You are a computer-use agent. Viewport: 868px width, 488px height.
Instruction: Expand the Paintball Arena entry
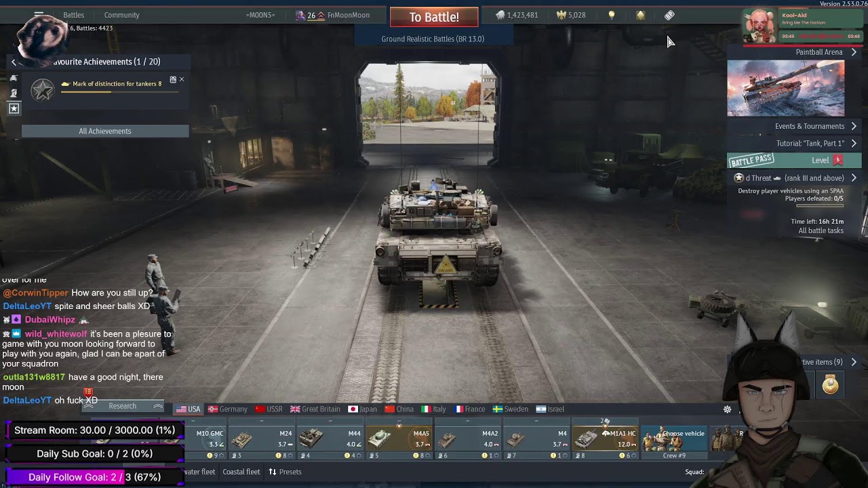854,52
